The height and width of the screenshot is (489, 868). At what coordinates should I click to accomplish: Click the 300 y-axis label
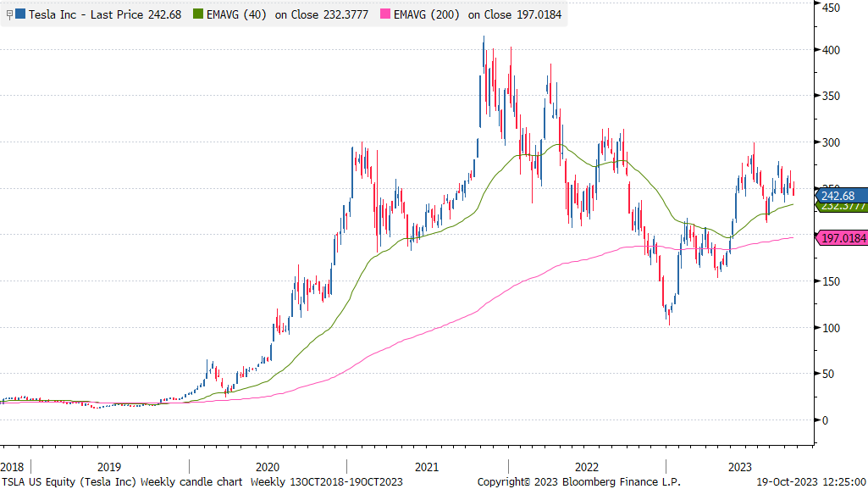coord(831,143)
